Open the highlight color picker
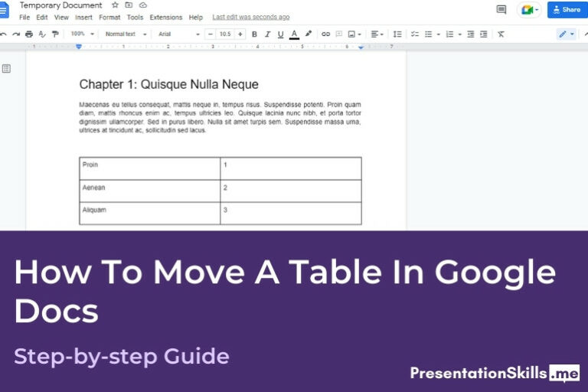 tap(309, 34)
